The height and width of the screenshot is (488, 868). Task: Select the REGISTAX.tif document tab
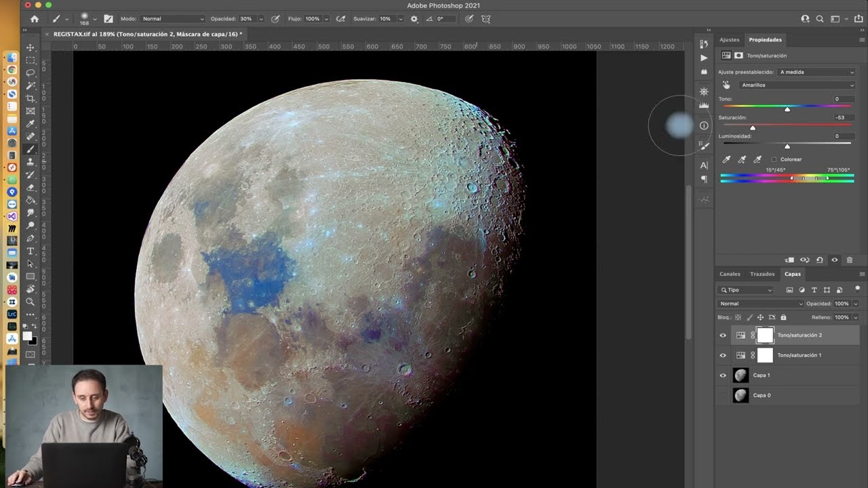click(x=142, y=34)
